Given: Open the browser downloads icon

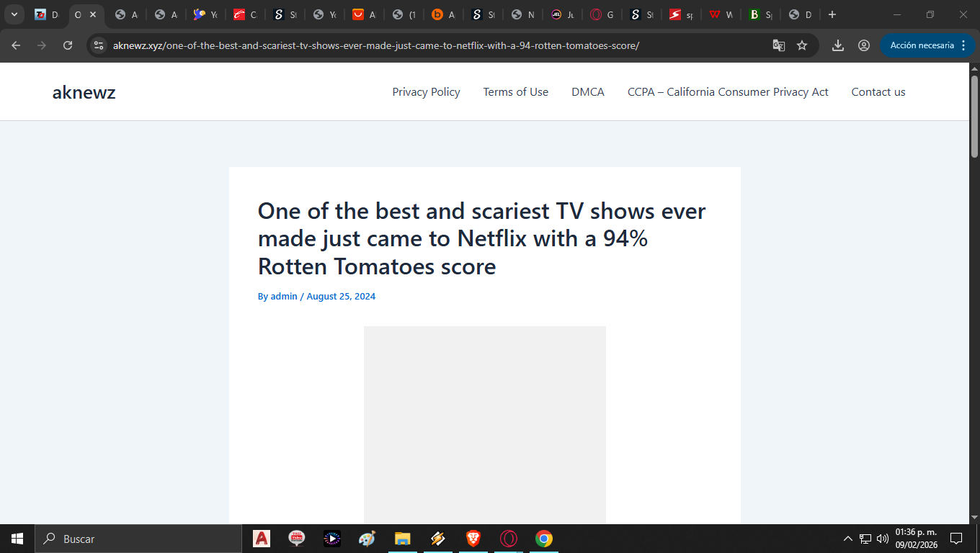Looking at the screenshot, I should [x=838, y=45].
